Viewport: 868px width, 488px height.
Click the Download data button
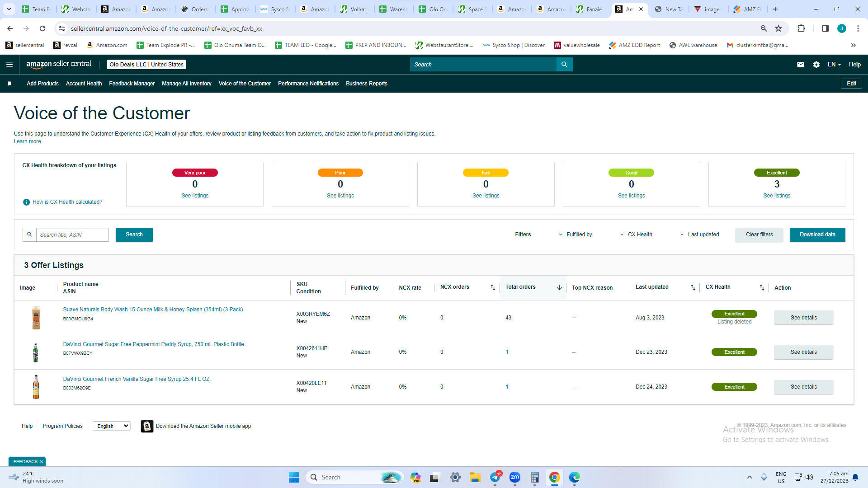(817, 235)
